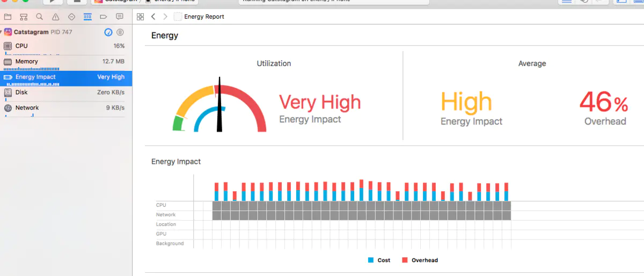Click the Memory value 12.7 MB
Viewport: 644px width, 276px height.
113,62
